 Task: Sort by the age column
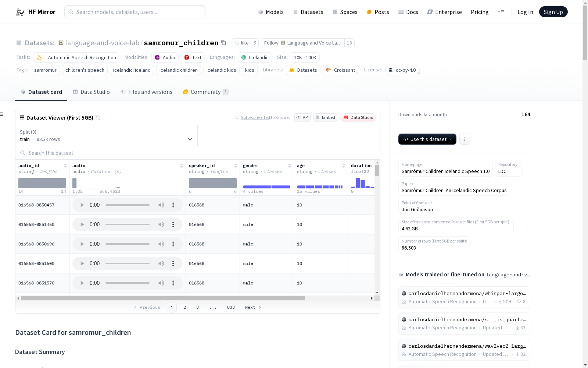pyautogui.click(x=344, y=166)
